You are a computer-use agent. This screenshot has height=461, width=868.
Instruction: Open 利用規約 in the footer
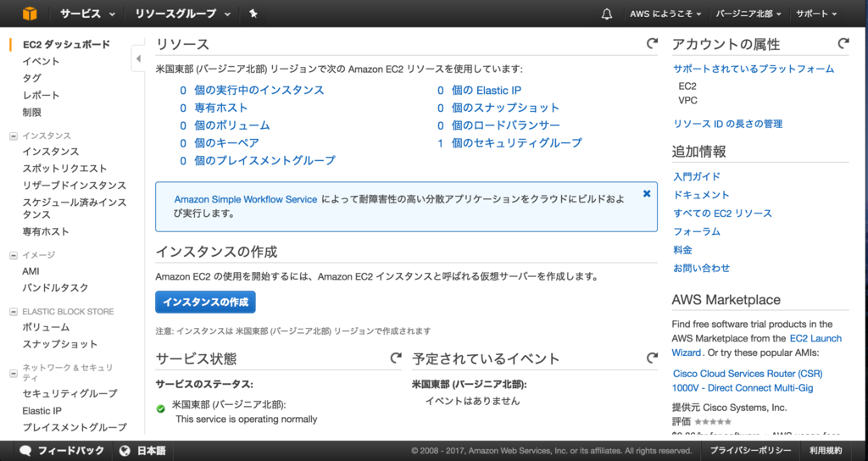tap(826, 451)
